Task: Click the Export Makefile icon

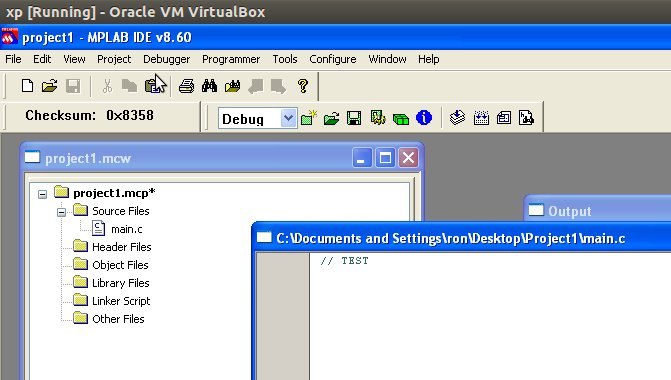Action: (504, 117)
